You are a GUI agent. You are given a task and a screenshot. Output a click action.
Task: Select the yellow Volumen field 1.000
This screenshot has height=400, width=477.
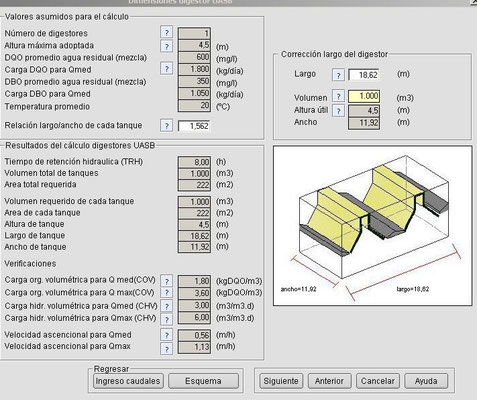pos(364,96)
